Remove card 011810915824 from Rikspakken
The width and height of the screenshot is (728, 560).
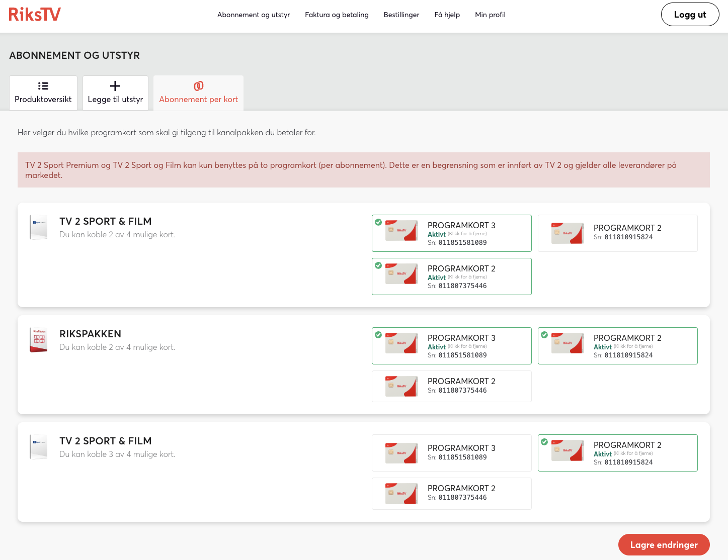coord(618,346)
